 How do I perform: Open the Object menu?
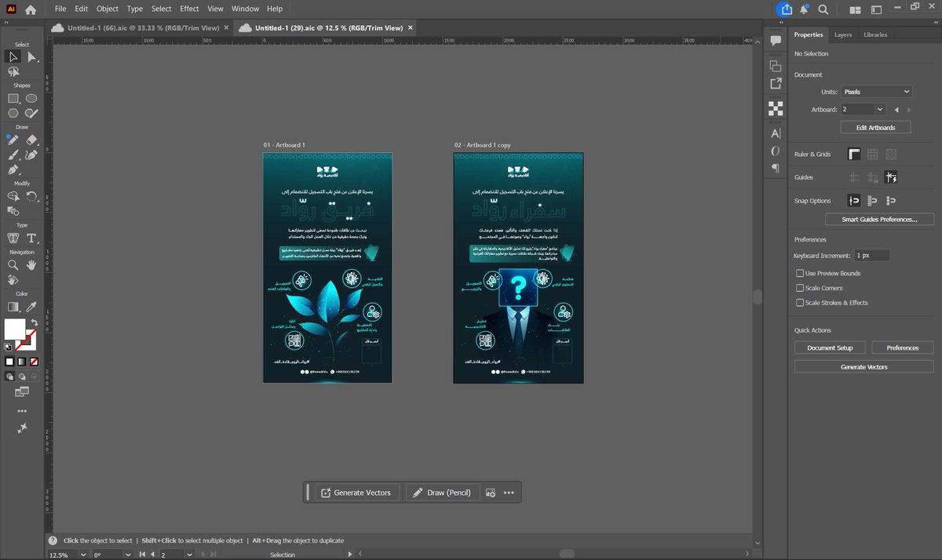point(108,9)
